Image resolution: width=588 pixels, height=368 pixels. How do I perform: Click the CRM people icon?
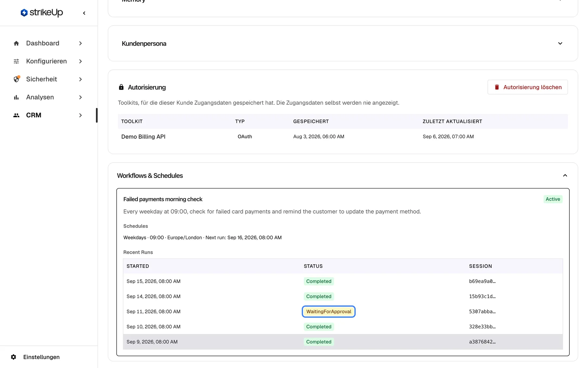click(x=16, y=115)
